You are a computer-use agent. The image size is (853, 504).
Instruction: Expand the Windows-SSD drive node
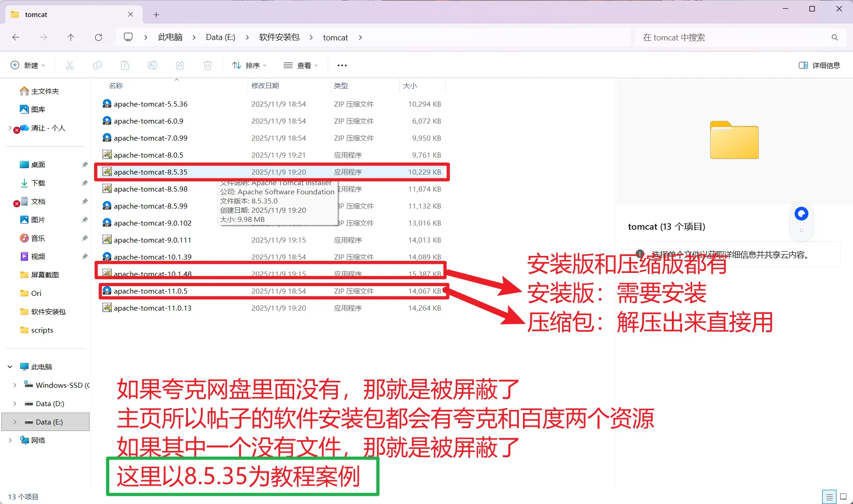coord(15,385)
